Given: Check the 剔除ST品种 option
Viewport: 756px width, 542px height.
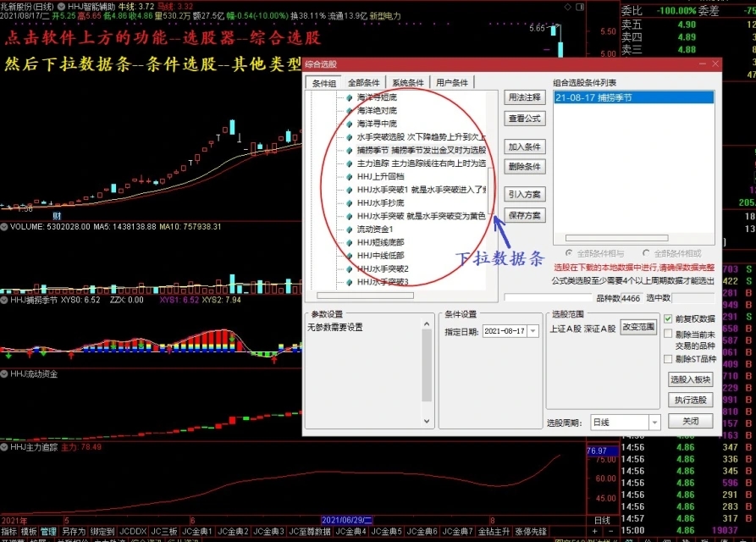Looking at the screenshot, I should pyautogui.click(x=669, y=359).
